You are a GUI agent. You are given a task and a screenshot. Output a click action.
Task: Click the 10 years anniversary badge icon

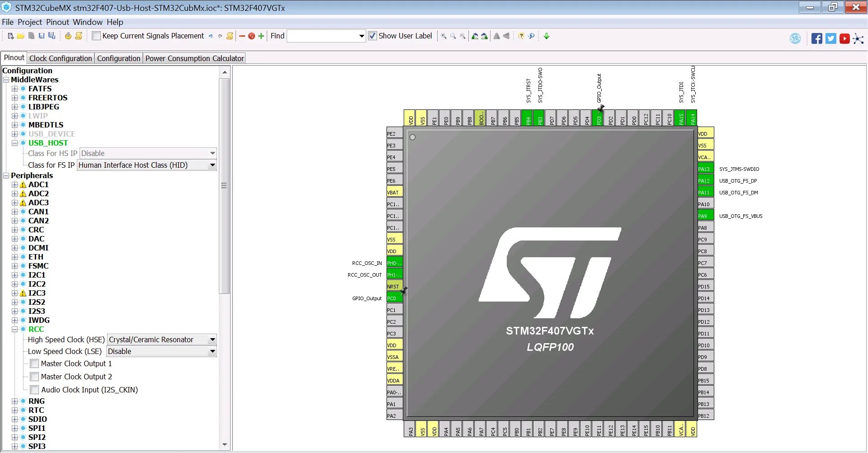(x=795, y=38)
